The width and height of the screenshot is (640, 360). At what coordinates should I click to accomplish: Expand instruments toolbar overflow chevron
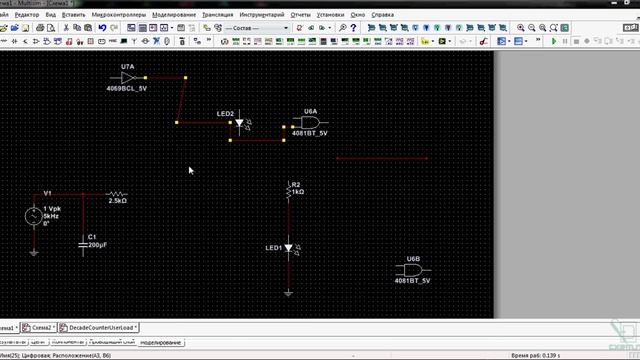click(x=538, y=40)
